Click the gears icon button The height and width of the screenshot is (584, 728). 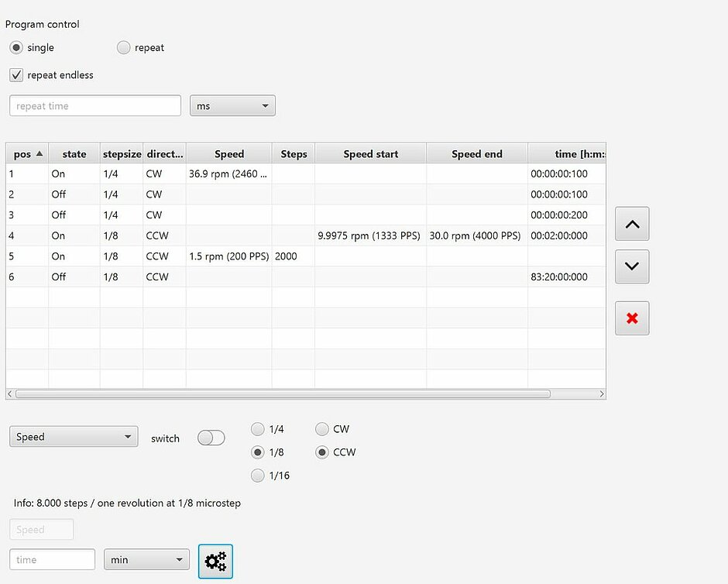pos(215,561)
